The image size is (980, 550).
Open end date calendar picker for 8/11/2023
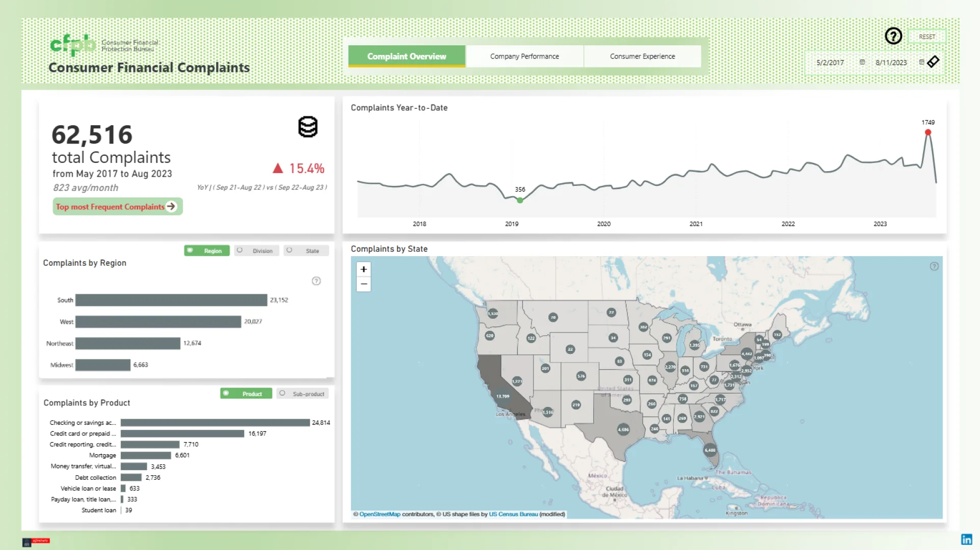tap(921, 62)
